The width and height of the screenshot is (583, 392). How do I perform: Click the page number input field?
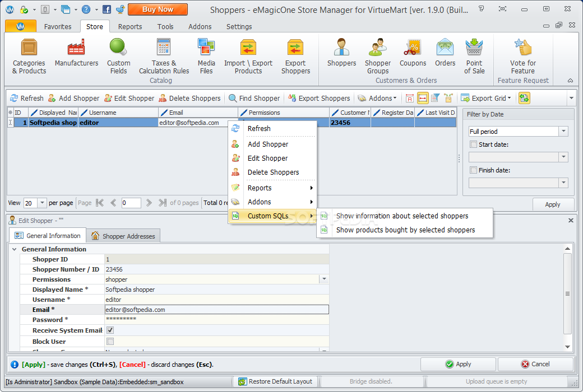(131, 203)
